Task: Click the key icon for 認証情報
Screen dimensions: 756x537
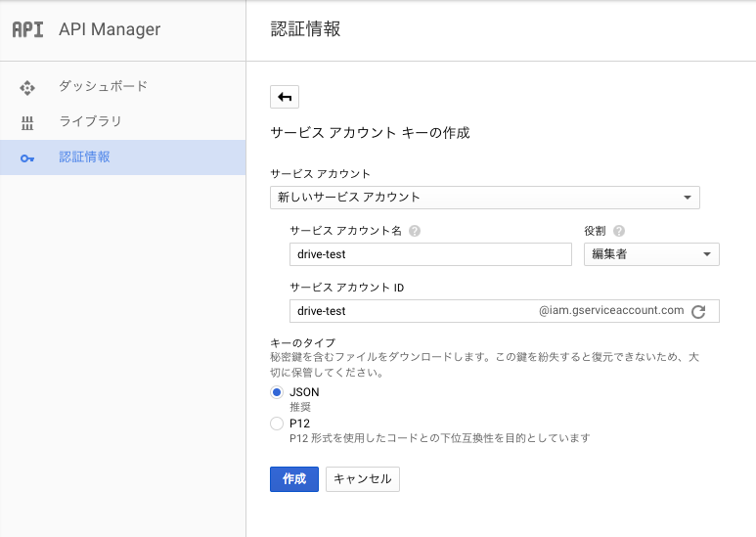Action: coord(27,158)
